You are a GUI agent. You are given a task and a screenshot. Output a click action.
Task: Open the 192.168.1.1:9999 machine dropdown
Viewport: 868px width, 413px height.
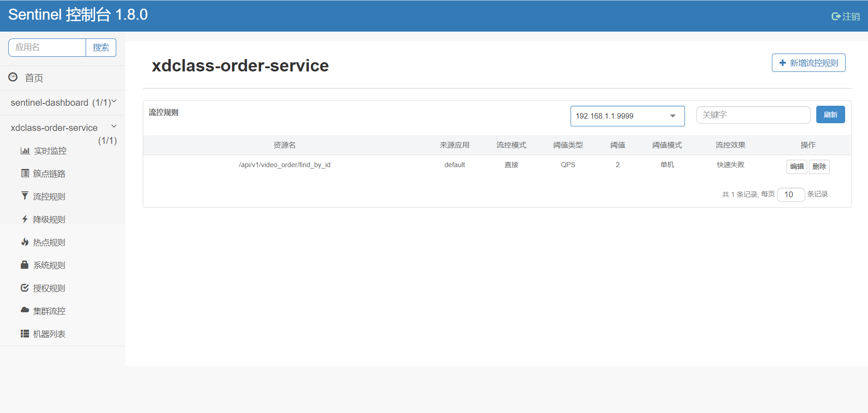tap(627, 116)
